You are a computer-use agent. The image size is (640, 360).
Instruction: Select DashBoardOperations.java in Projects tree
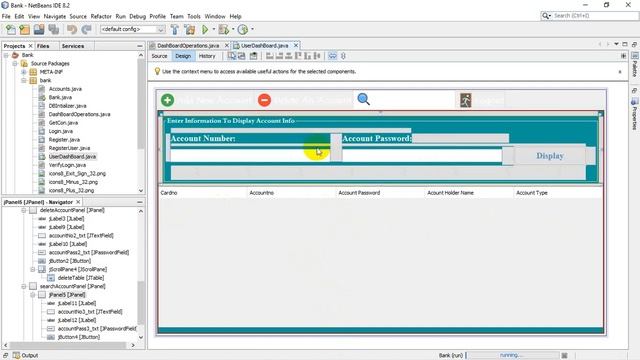click(x=79, y=114)
